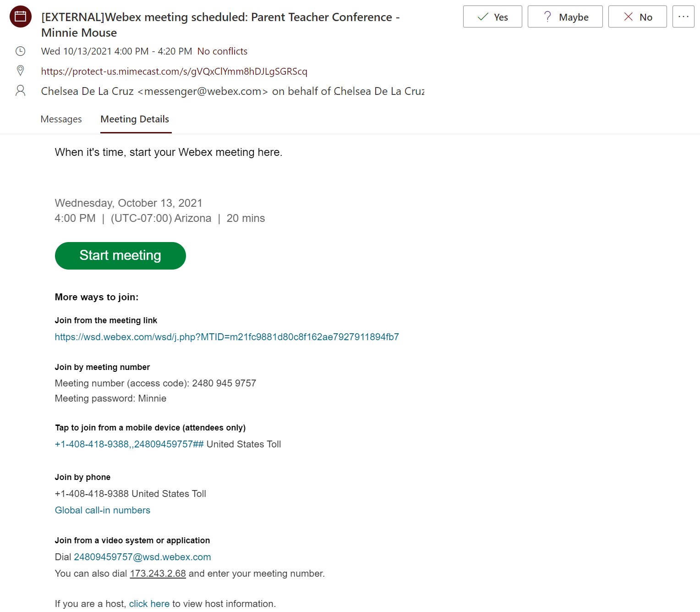Image resolution: width=700 pixels, height=612 pixels.
Task: Click the Wed 10/13/2021 4:00 PM time text
Action: tap(117, 51)
